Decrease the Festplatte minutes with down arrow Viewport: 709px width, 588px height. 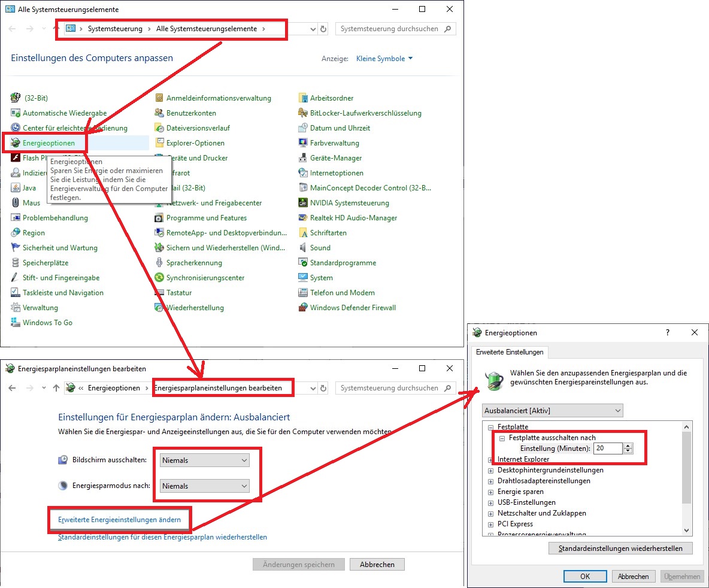[x=628, y=451]
